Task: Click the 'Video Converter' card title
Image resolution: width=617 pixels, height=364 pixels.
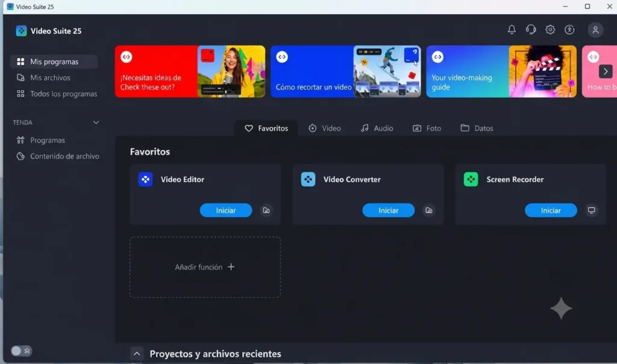Action: [352, 180]
